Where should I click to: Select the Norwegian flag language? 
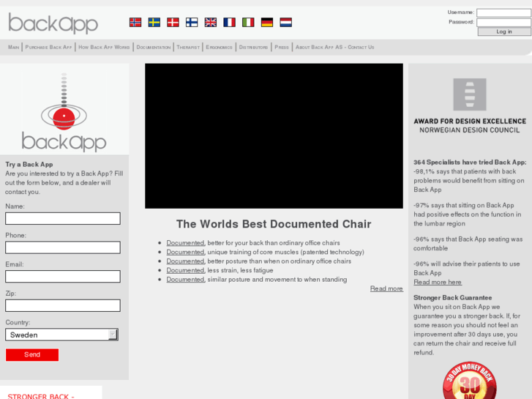[135, 23]
